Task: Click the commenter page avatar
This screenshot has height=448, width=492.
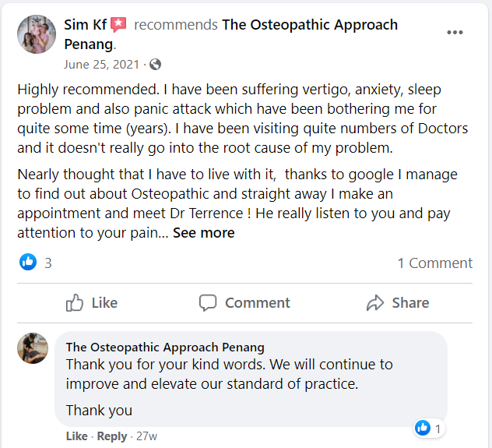Action: 33,348
